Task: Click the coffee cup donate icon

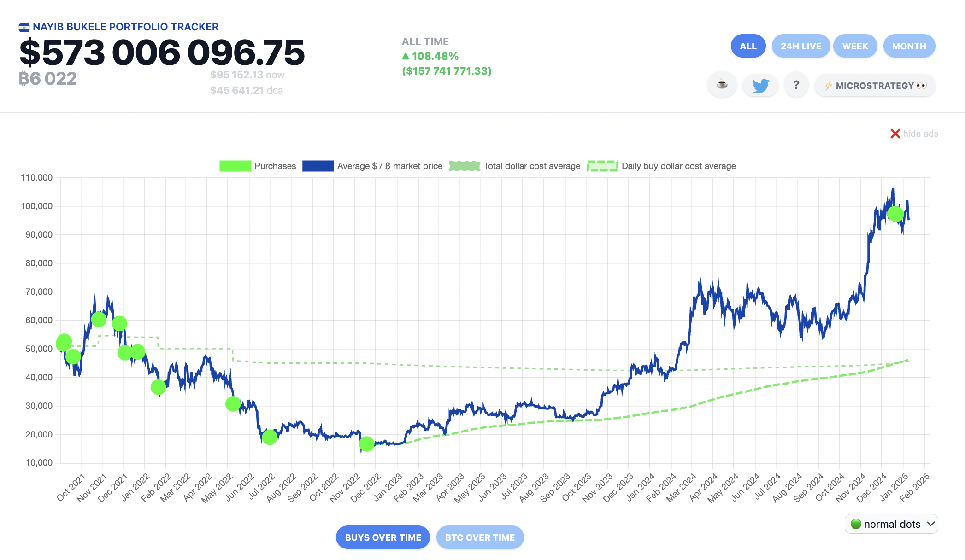Action: pos(722,85)
